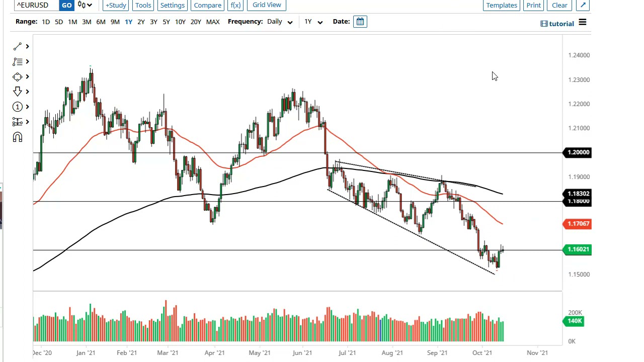Open the 1Y period dropdown

313,22
